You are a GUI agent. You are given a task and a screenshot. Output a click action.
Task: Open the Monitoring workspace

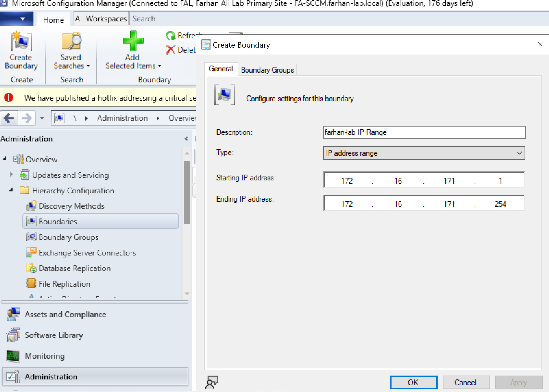pyautogui.click(x=45, y=356)
